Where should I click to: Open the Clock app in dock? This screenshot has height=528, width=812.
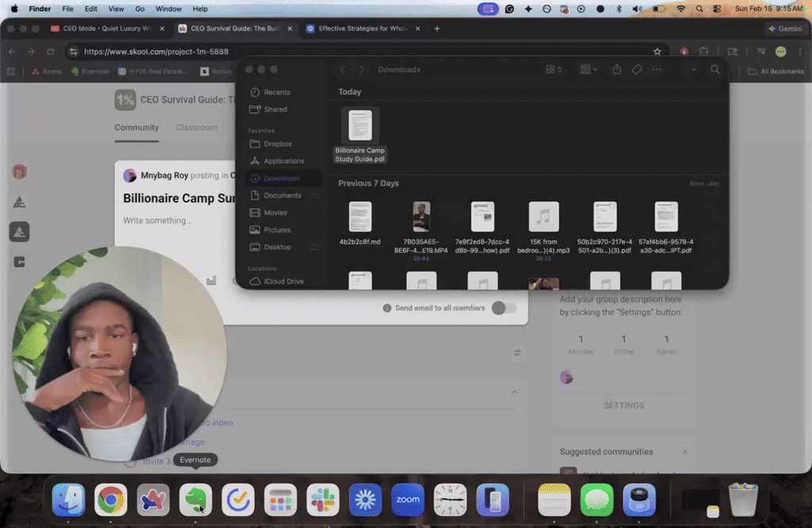(x=450, y=499)
